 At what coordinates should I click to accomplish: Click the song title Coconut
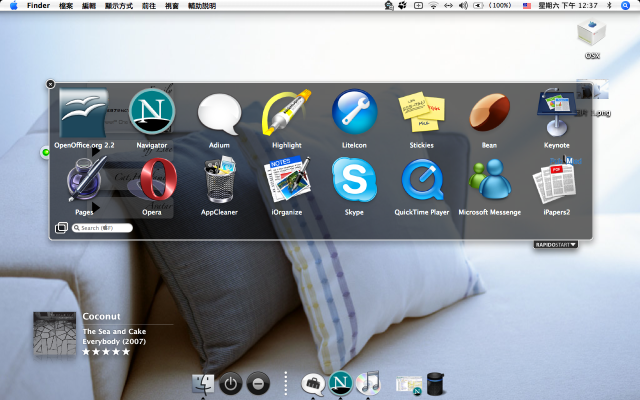pyautogui.click(x=101, y=316)
